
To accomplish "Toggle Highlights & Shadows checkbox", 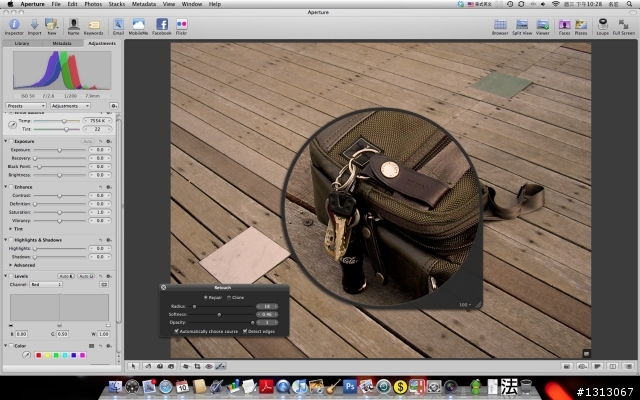I will (11, 240).
